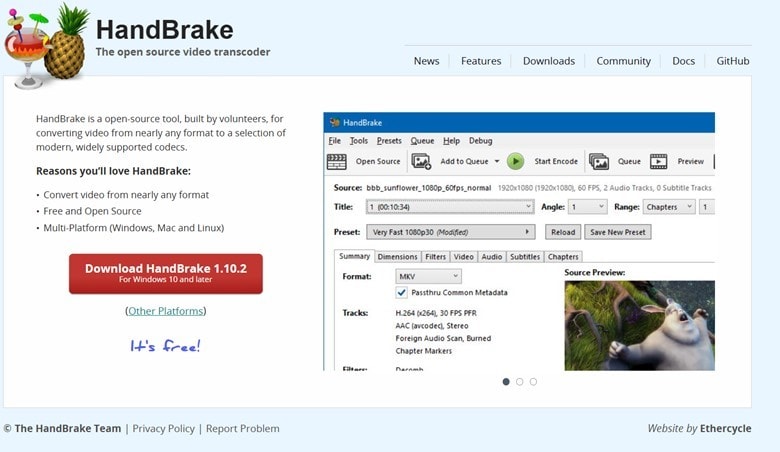Click the track text AAC (avcodec), Stereo
The width and height of the screenshot is (780, 452).
tap(432, 326)
